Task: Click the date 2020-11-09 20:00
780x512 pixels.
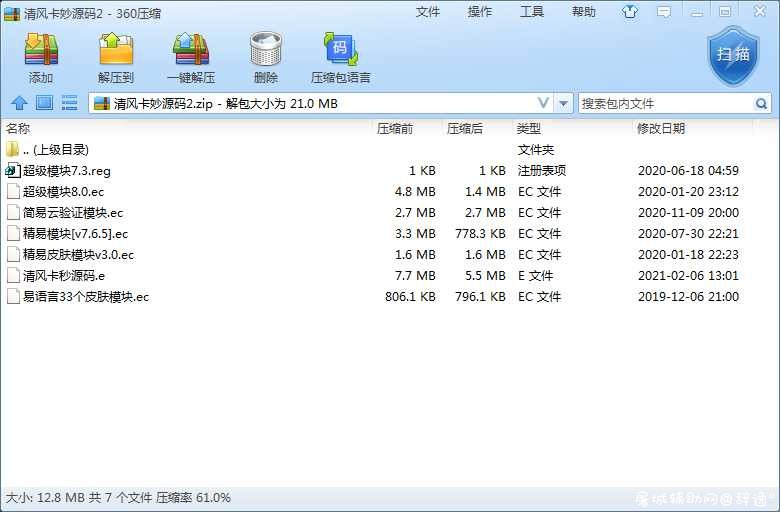Action: [x=688, y=212]
